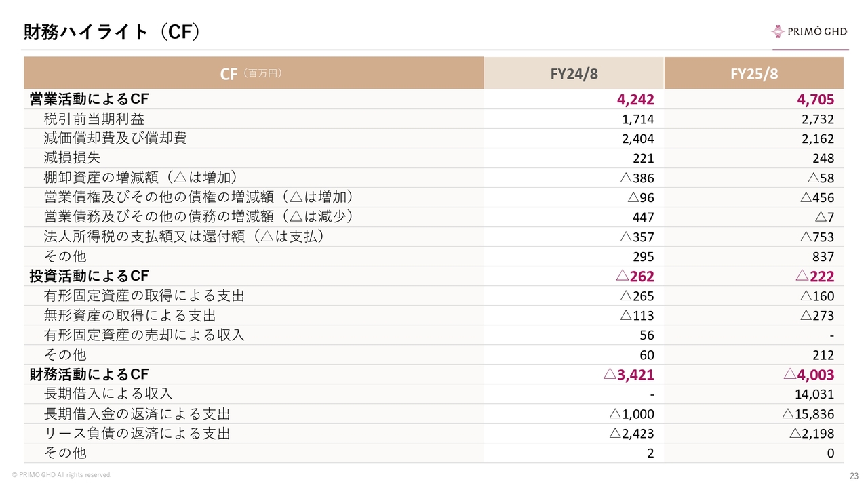This screenshot has height=488, width=868.
Task: Click the 営業活動によるCF row label
Action: (x=89, y=100)
